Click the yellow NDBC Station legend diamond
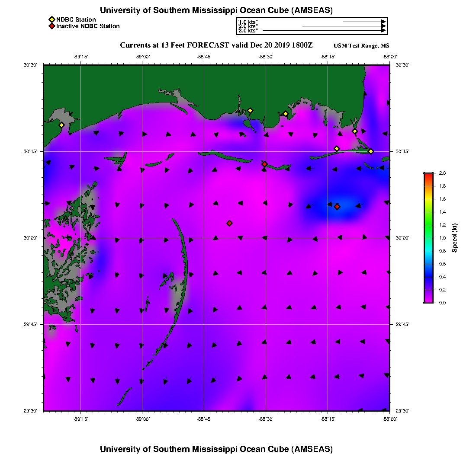The height and width of the screenshot is (454, 476). [51, 19]
